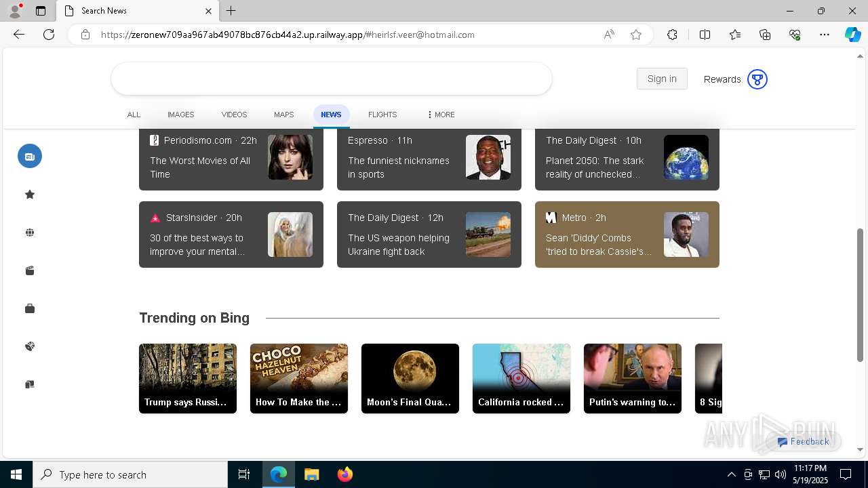The height and width of the screenshot is (488, 868).
Task: Open the globe world news sidebar icon
Action: 30,232
